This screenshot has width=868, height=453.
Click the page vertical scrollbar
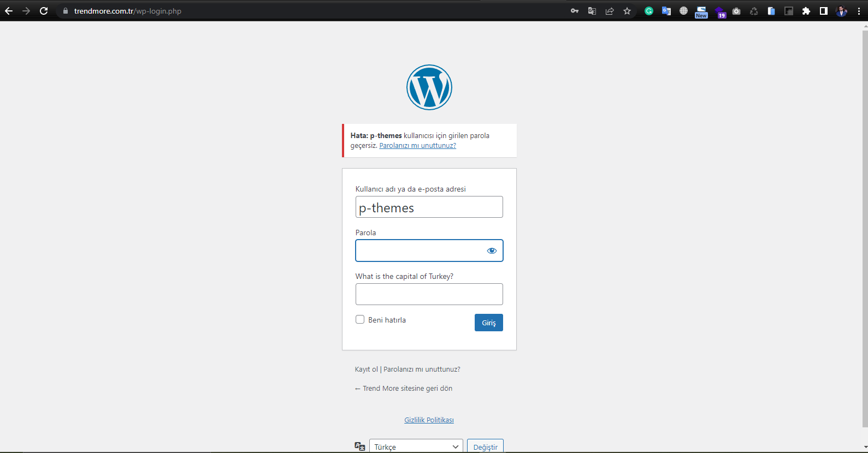(x=865, y=229)
